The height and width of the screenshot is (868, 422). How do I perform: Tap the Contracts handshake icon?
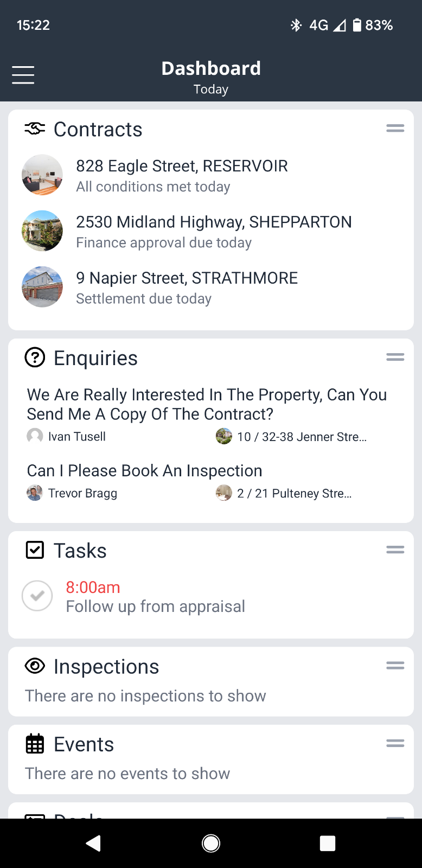click(x=35, y=129)
